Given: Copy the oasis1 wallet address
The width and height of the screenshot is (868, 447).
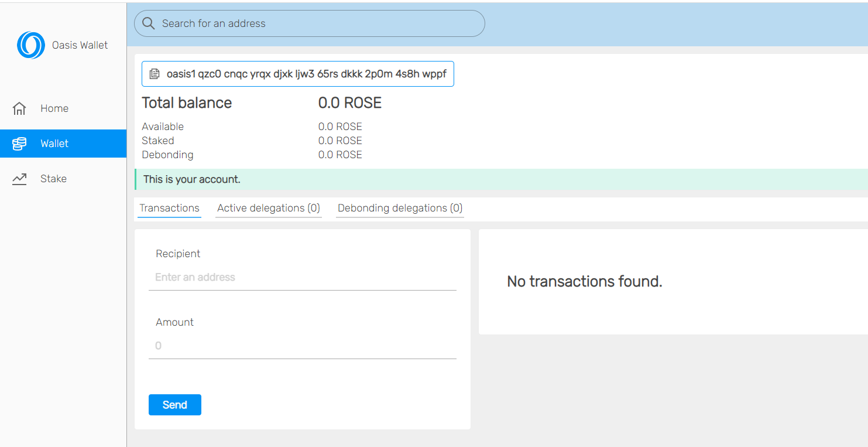Looking at the screenshot, I should [x=298, y=74].
